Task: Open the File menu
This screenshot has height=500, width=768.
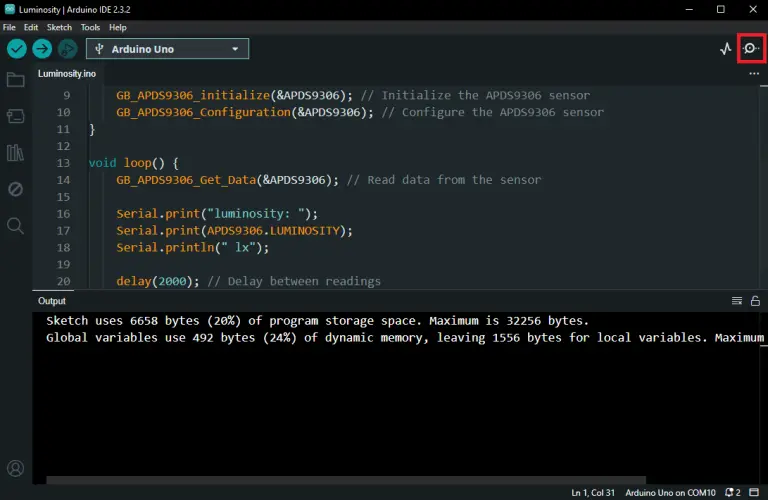Action: (9, 27)
